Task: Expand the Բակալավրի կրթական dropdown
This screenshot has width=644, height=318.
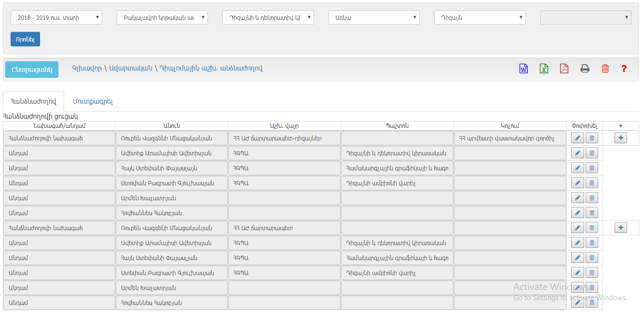Action: [162, 18]
